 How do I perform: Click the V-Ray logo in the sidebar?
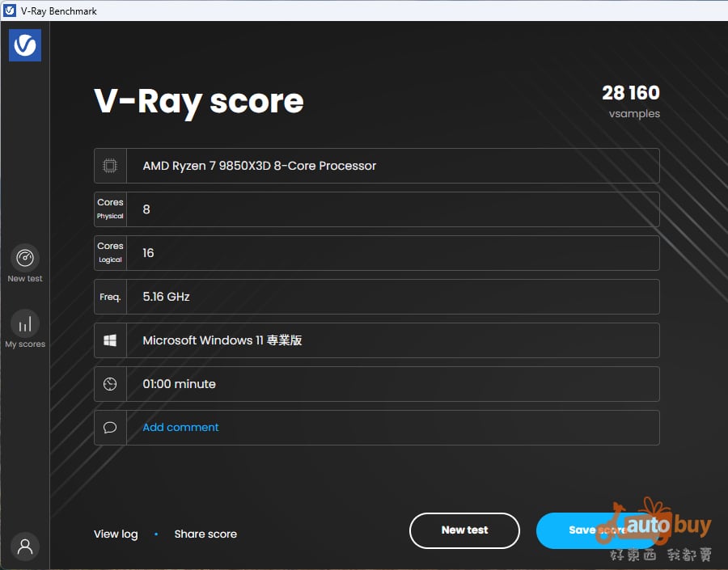[25, 45]
